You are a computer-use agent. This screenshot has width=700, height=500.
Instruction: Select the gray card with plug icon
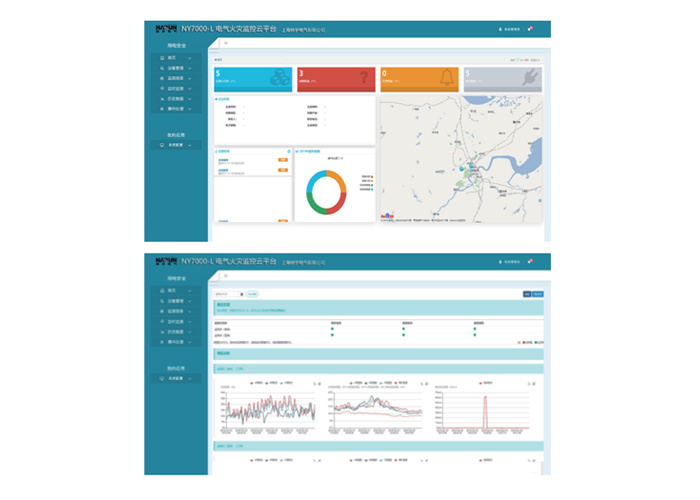click(x=502, y=78)
